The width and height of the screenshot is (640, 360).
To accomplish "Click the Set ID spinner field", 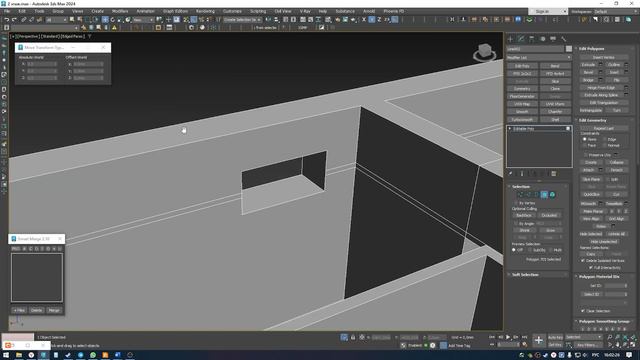I will coord(615,286).
